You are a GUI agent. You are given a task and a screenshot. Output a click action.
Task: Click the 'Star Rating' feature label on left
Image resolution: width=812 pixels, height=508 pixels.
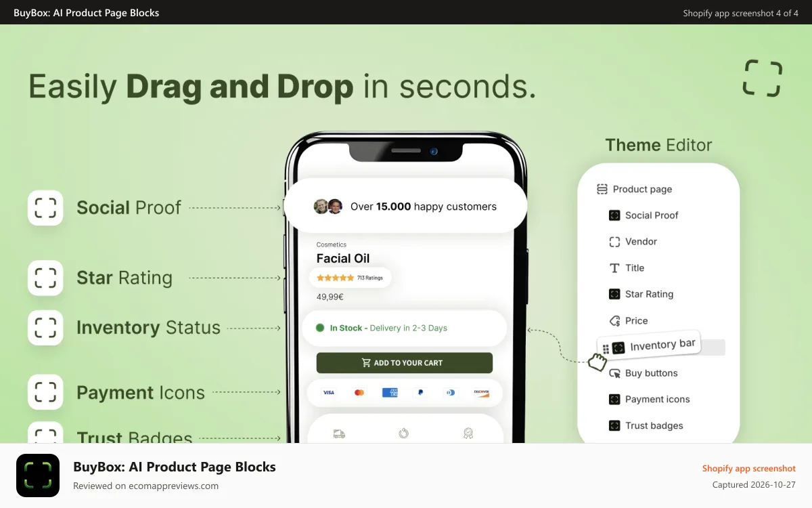125,278
